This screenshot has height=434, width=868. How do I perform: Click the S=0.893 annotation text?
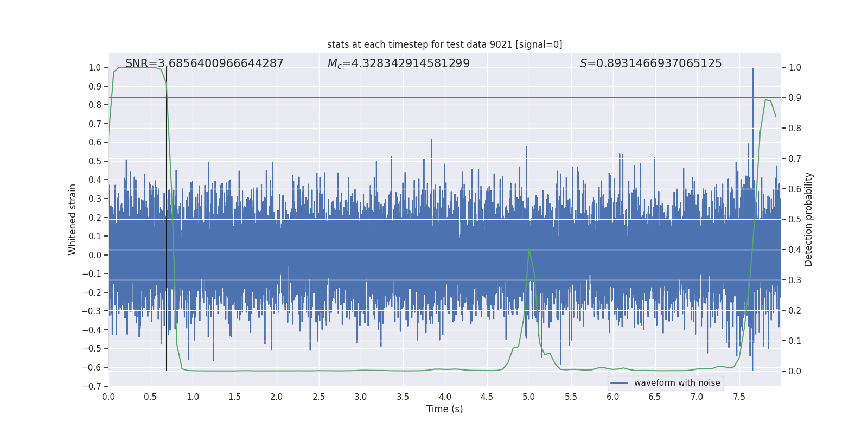[650, 63]
